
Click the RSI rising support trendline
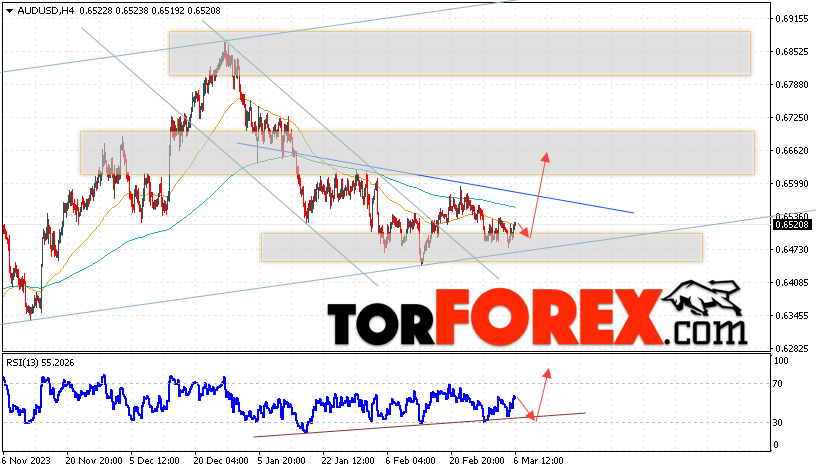(419, 425)
